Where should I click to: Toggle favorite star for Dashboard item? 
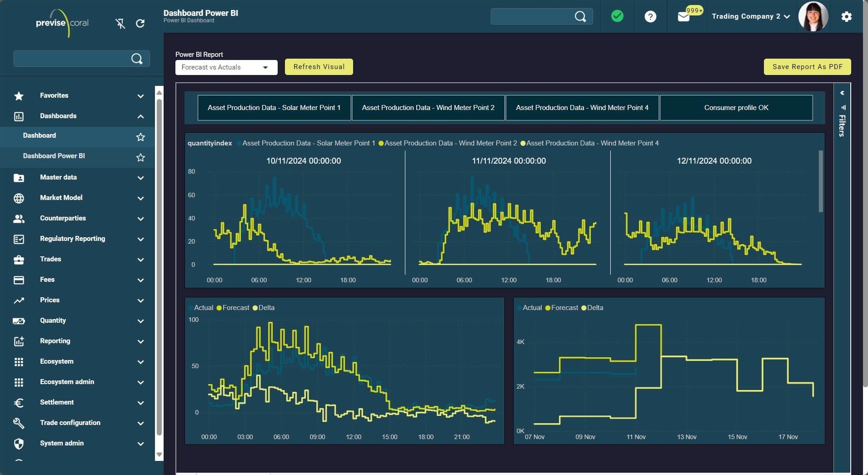point(140,137)
